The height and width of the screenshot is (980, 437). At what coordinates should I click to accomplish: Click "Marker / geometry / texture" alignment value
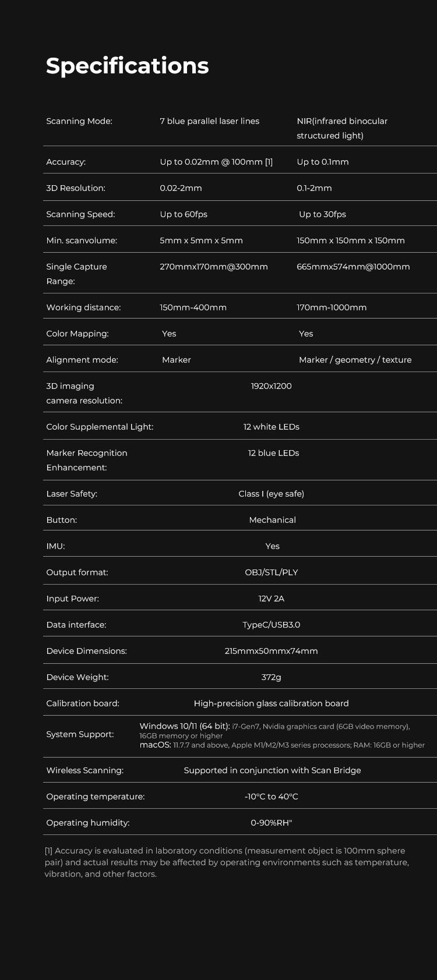(x=355, y=360)
